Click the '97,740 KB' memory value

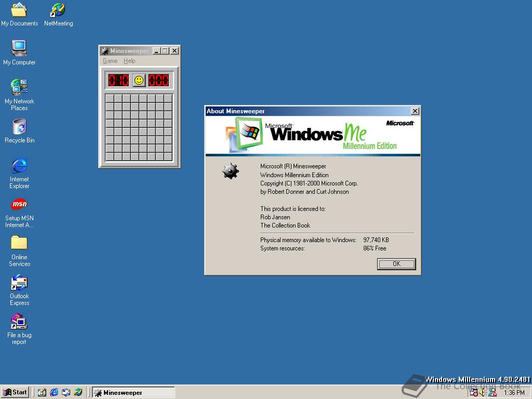tap(376, 240)
